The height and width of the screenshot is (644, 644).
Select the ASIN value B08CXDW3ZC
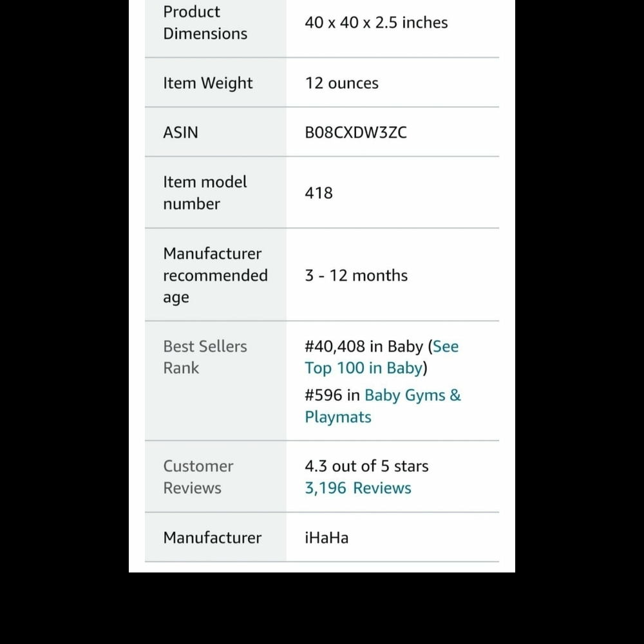(x=355, y=132)
